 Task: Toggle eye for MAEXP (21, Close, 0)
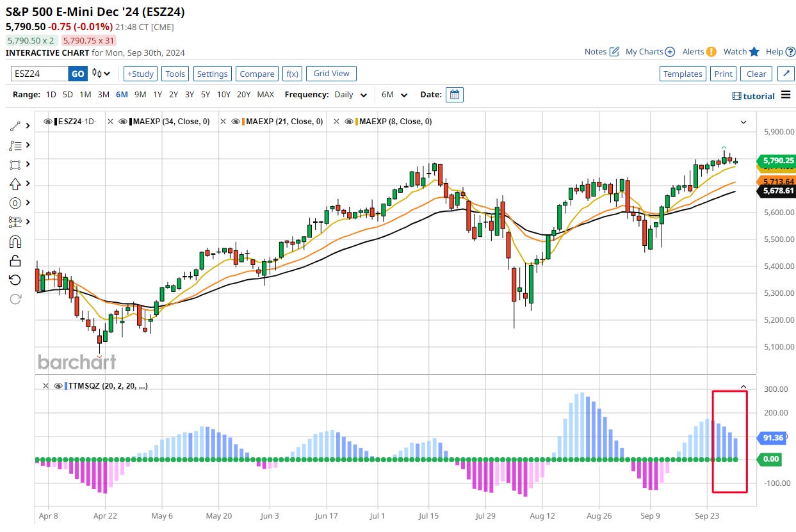click(236, 121)
